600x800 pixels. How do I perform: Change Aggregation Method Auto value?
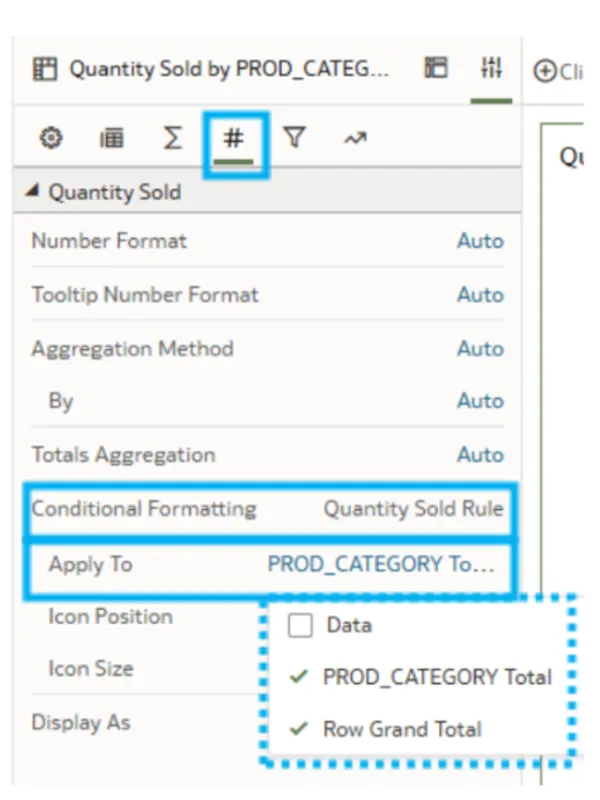click(480, 349)
